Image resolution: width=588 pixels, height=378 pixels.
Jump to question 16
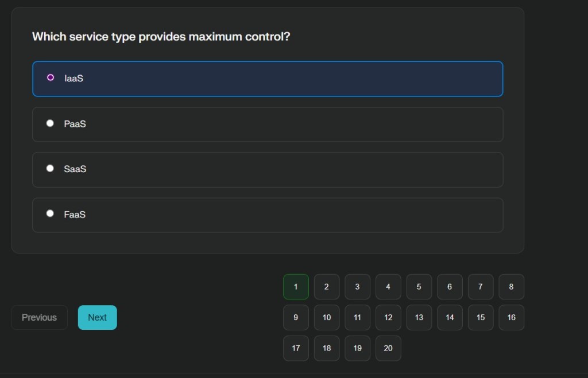tap(511, 317)
